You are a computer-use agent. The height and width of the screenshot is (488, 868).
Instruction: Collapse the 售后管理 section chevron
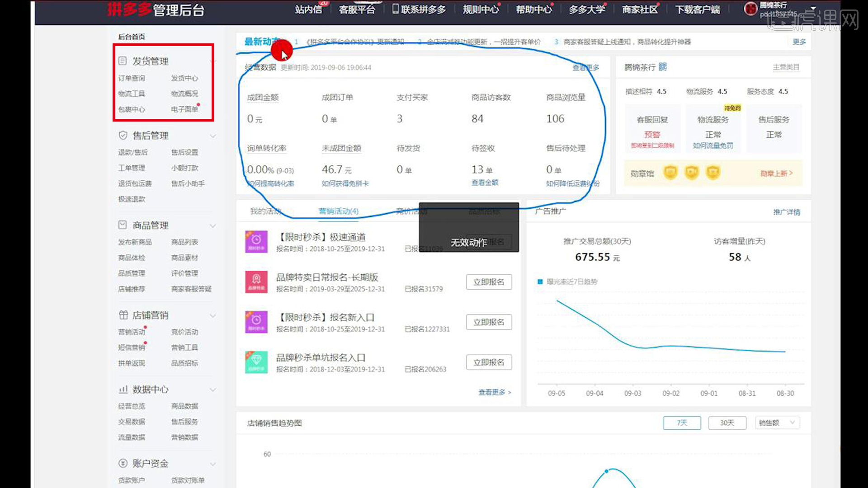[213, 136]
